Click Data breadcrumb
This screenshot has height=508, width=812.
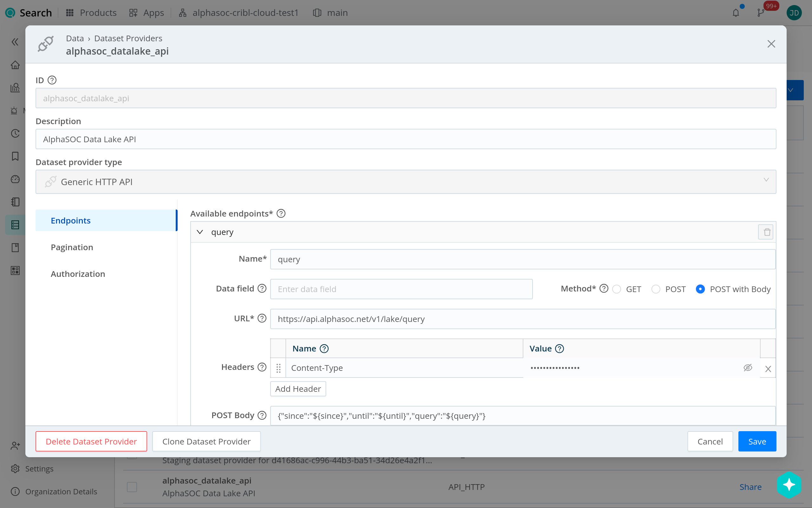[x=75, y=38]
